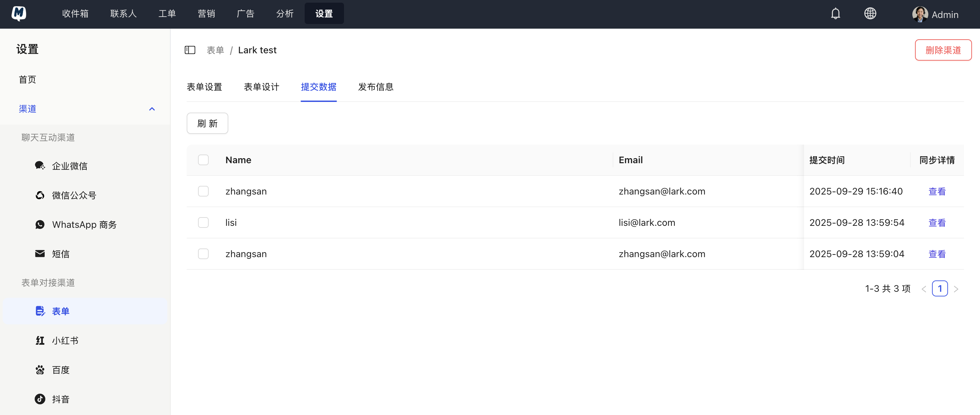Screen dimensions: 980x415
Task: Select the 微信公众号 channel icon
Action: point(40,195)
